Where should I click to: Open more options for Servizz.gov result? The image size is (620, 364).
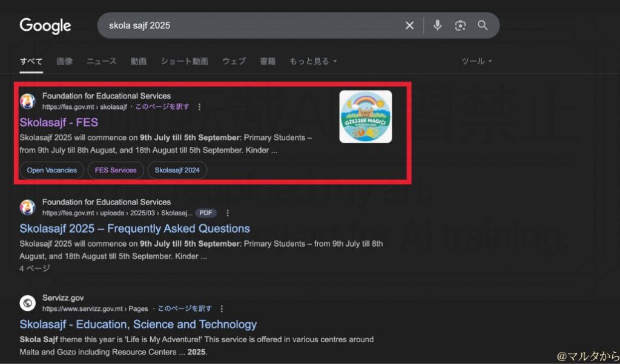pyautogui.click(x=222, y=309)
